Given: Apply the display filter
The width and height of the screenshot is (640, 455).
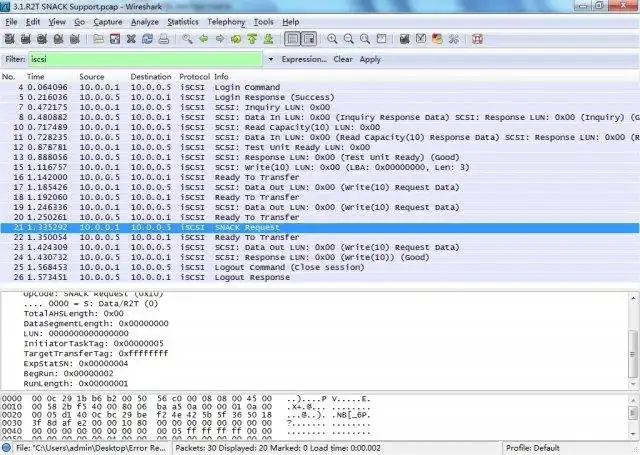Looking at the screenshot, I should (370, 60).
